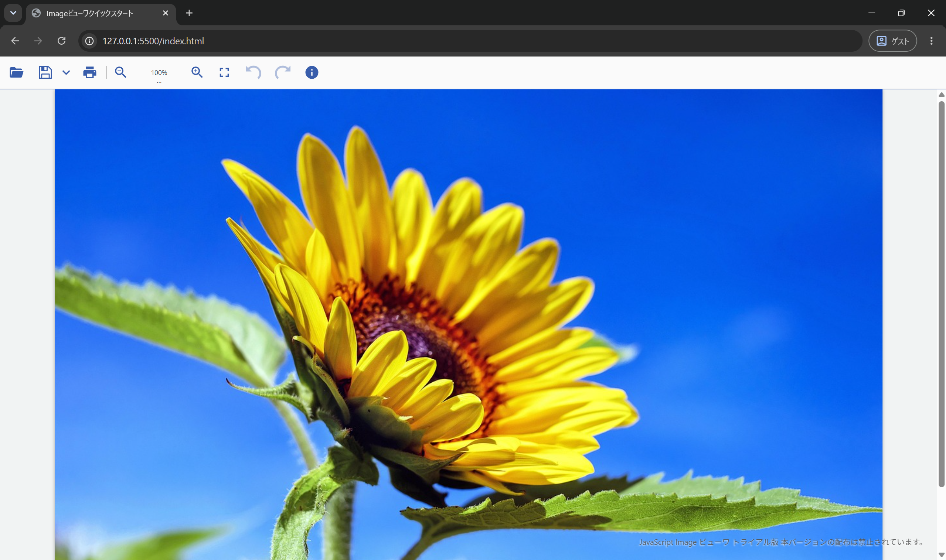Viewport: 946px width, 560px height.
Task: Click the browser forward arrow
Action: [38, 41]
